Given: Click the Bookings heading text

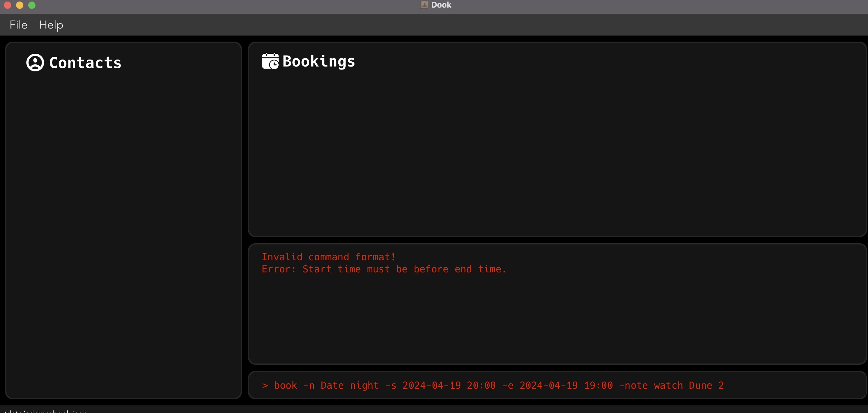Looking at the screenshot, I should click(x=318, y=61).
